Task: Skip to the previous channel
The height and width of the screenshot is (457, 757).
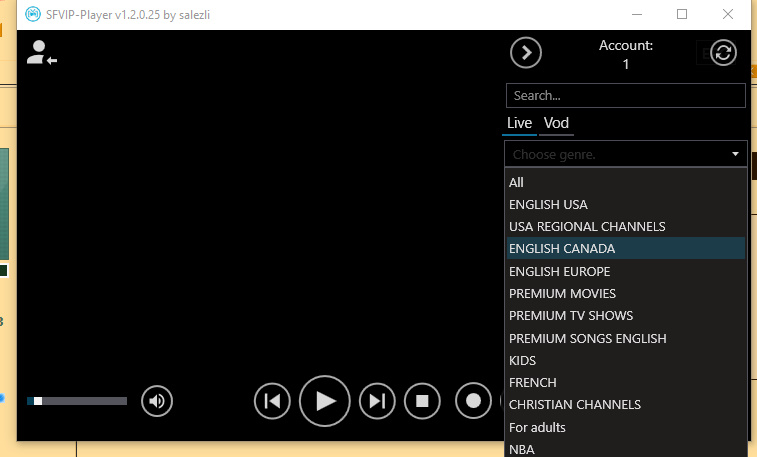Action: pos(272,401)
